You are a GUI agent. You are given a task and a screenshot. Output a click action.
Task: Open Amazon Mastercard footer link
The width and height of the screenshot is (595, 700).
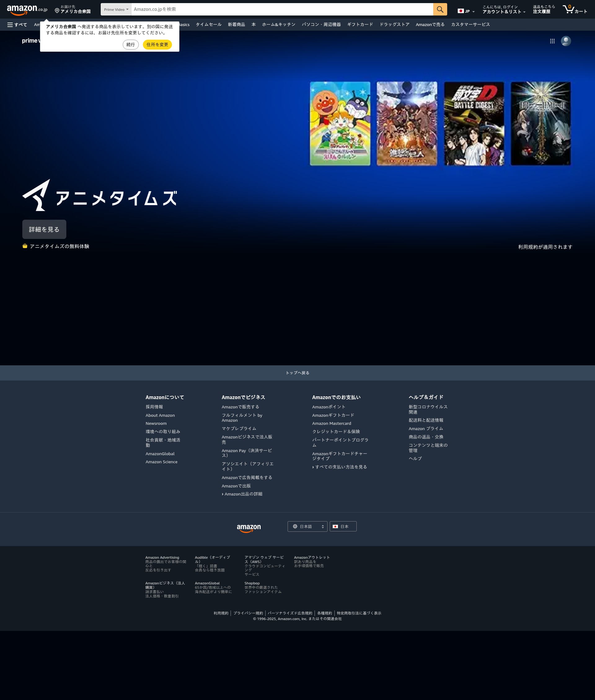[332, 423]
